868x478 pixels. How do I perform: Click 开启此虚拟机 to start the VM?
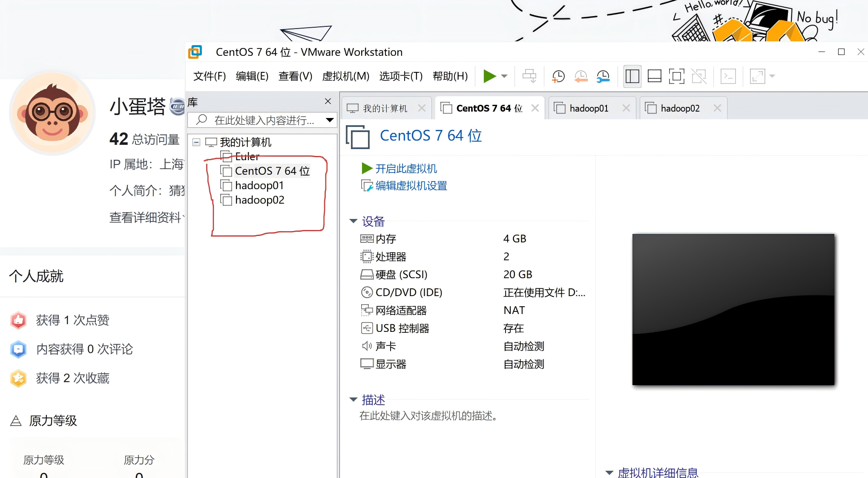[x=405, y=168]
